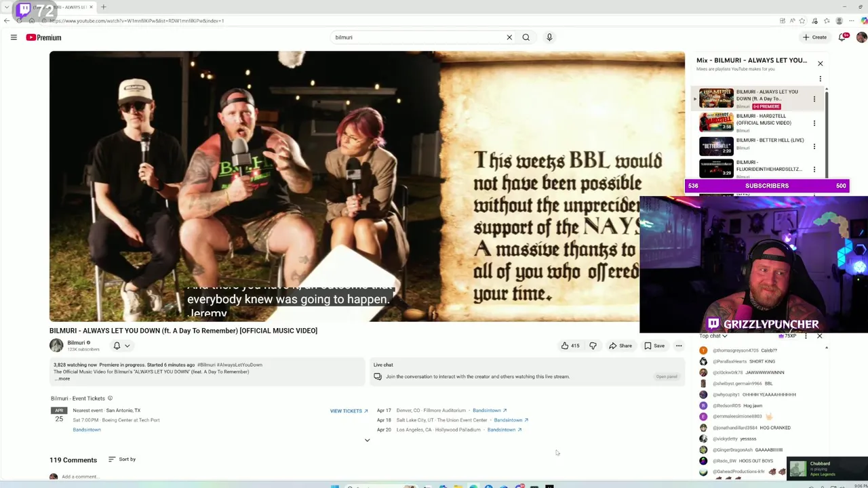Screen dimensions: 868x488
Task: Open Bandsintown link under San Antonio event
Action: (87, 430)
